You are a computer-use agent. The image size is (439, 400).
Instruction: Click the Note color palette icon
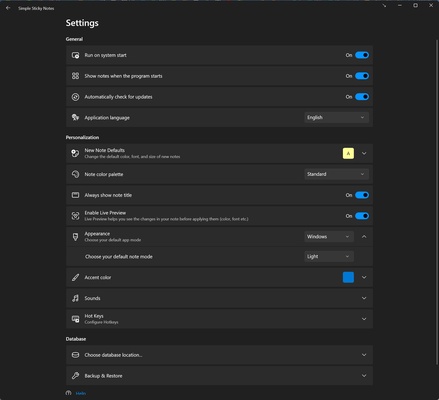[76, 174]
